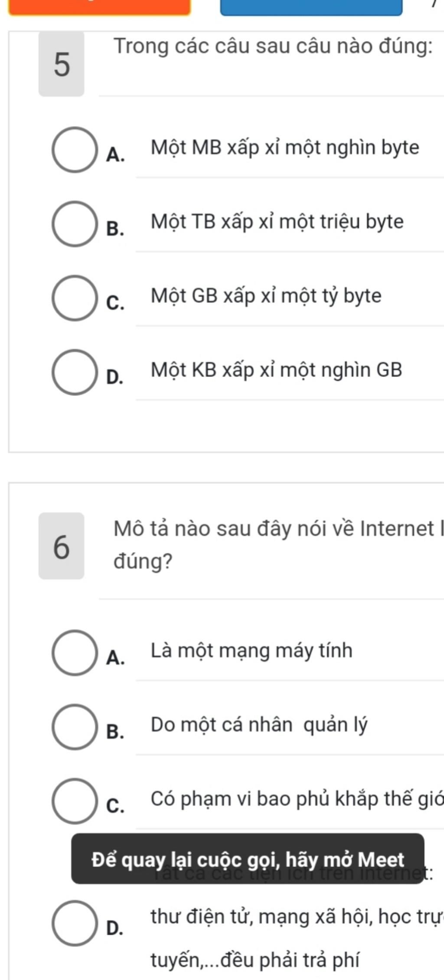This screenshot has width=444, height=980.
Task: Select answer D radio for question 5
Action: 74,372
